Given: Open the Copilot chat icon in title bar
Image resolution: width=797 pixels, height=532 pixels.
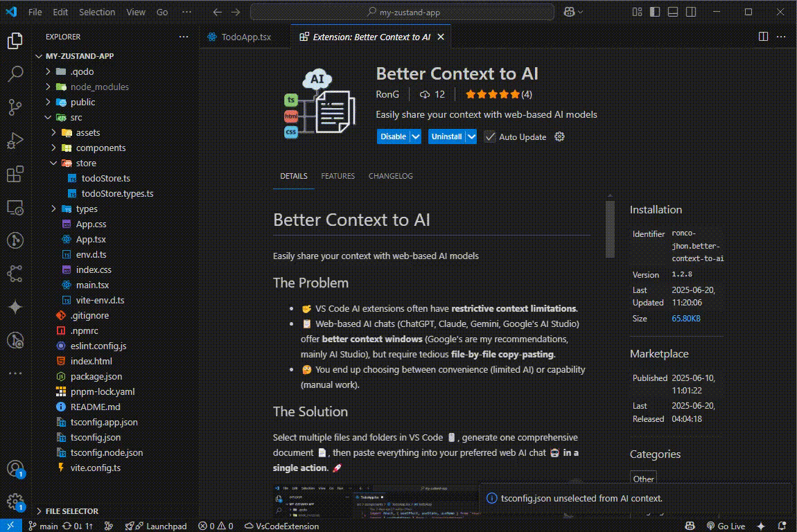Looking at the screenshot, I should click(569, 12).
